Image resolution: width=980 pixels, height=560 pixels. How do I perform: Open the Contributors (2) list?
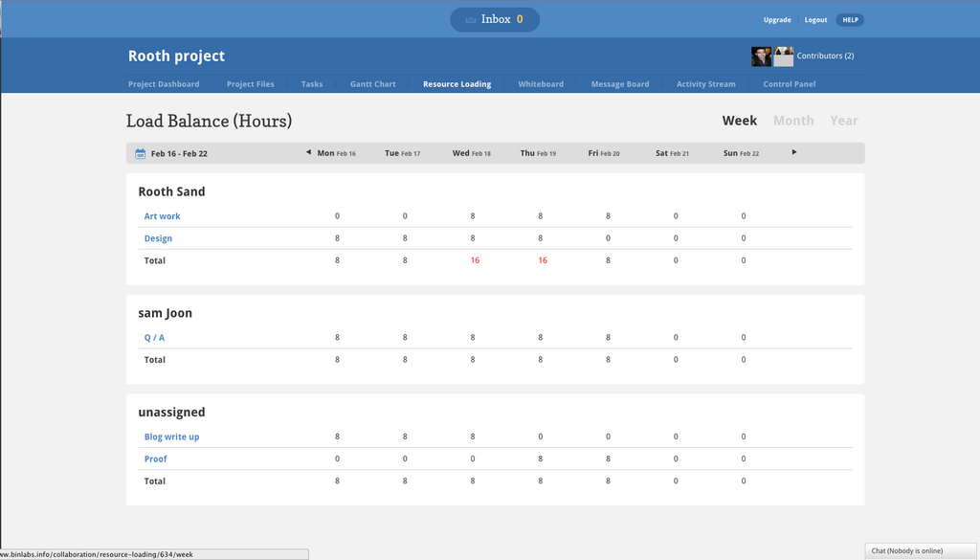825,56
